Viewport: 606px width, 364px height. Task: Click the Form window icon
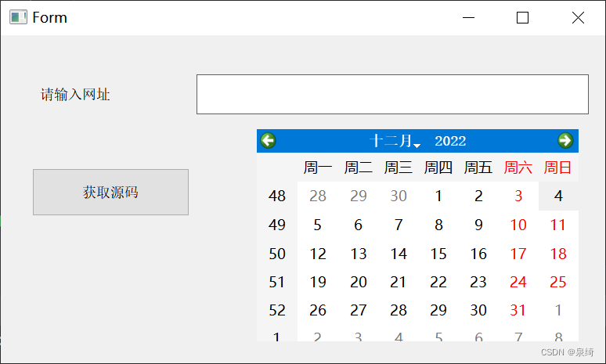[x=18, y=17]
